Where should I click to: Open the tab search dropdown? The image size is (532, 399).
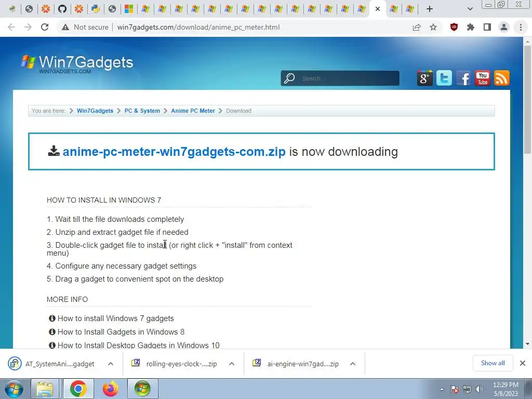(470, 9)
